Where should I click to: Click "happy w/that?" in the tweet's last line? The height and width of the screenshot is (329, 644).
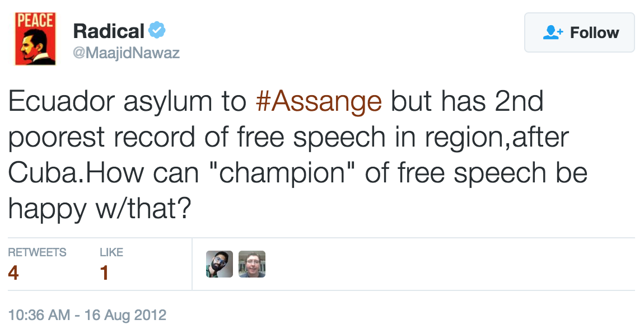point(100,209)
